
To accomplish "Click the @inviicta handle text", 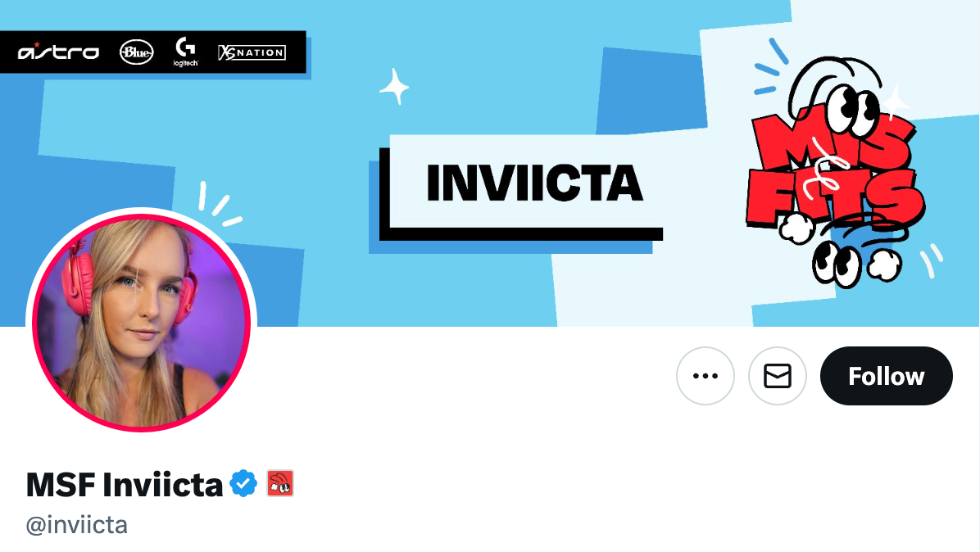I will [x=77, y=525].
